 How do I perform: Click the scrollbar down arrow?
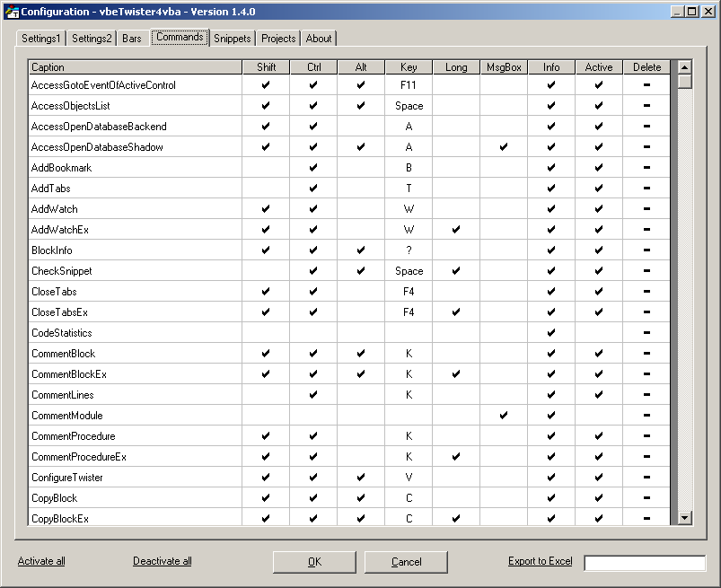pyautogui.click(x=685, y=518)
